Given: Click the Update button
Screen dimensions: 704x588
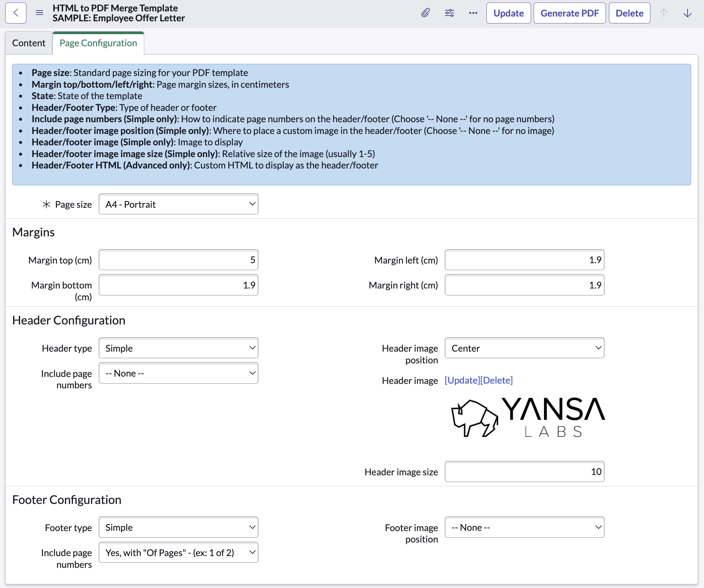Looking at the screenshot, I should tap(508, 13).
